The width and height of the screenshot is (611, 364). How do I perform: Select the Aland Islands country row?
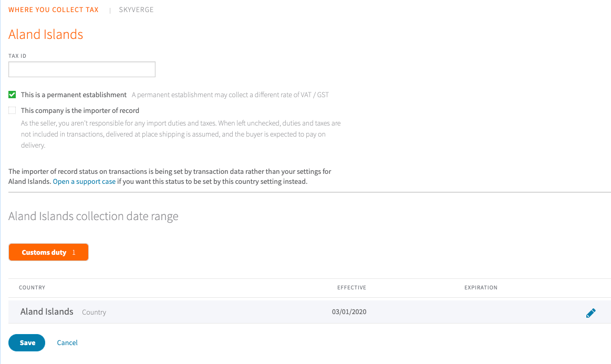[x=47, y=311]
